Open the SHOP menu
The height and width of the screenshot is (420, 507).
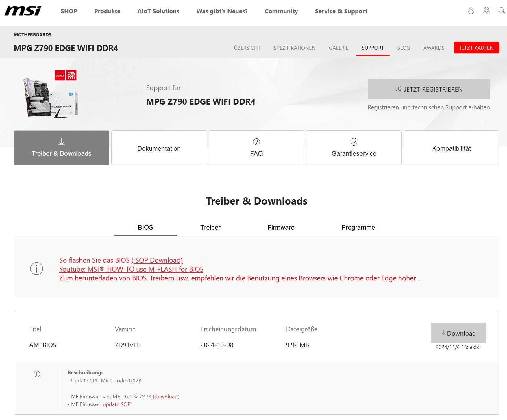[x=69, y=11]
